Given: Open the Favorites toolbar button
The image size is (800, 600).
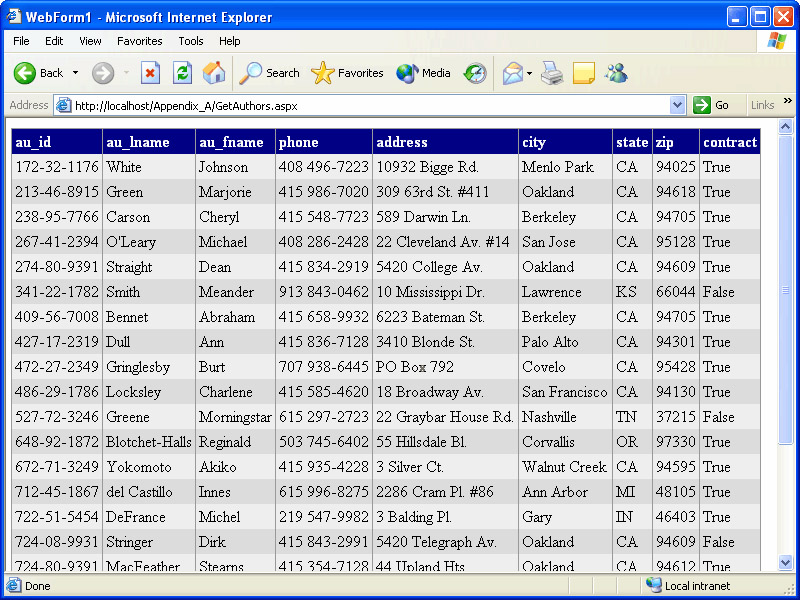Looking at the screenshot, I should pos(347,73).
